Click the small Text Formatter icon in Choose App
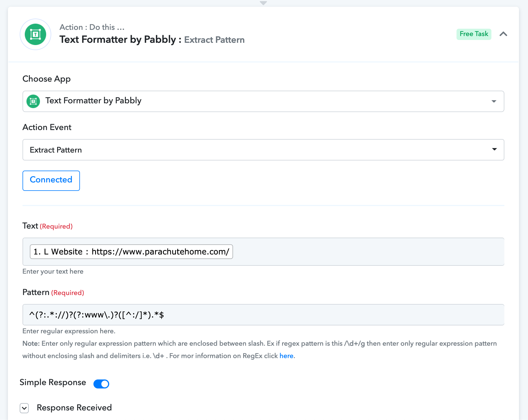Screen dimensions: 528x420 point(33,101)
